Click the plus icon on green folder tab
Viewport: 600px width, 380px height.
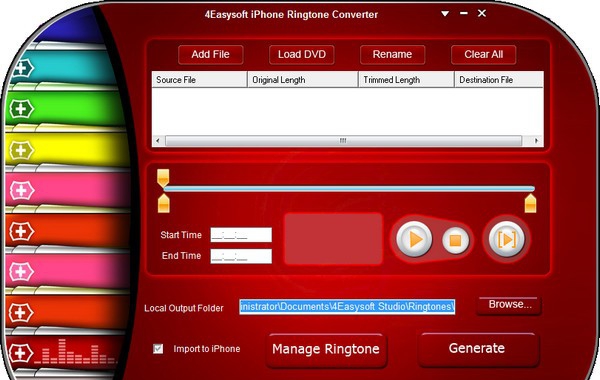pyautogui.click(x=21, y=109)
